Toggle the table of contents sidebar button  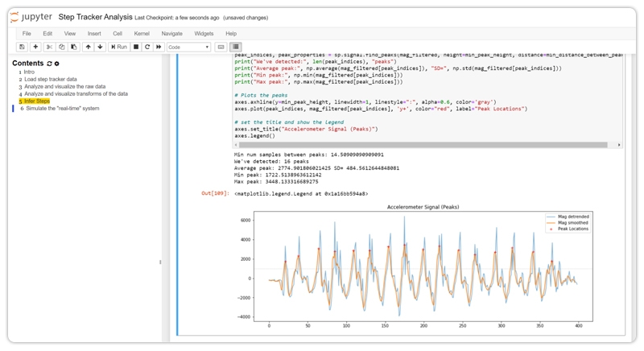(x=235, y=47)
